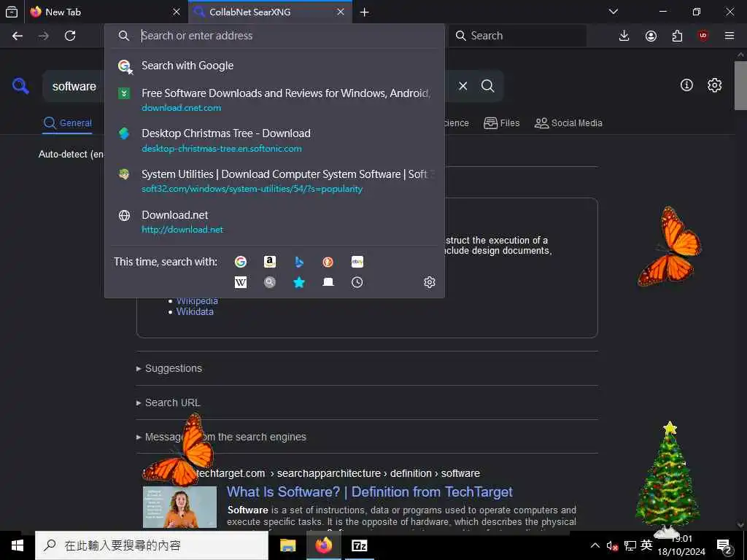The image size is (747, 560).
Task: Search history using the clock icon
Action: click(x=357, y=282)
